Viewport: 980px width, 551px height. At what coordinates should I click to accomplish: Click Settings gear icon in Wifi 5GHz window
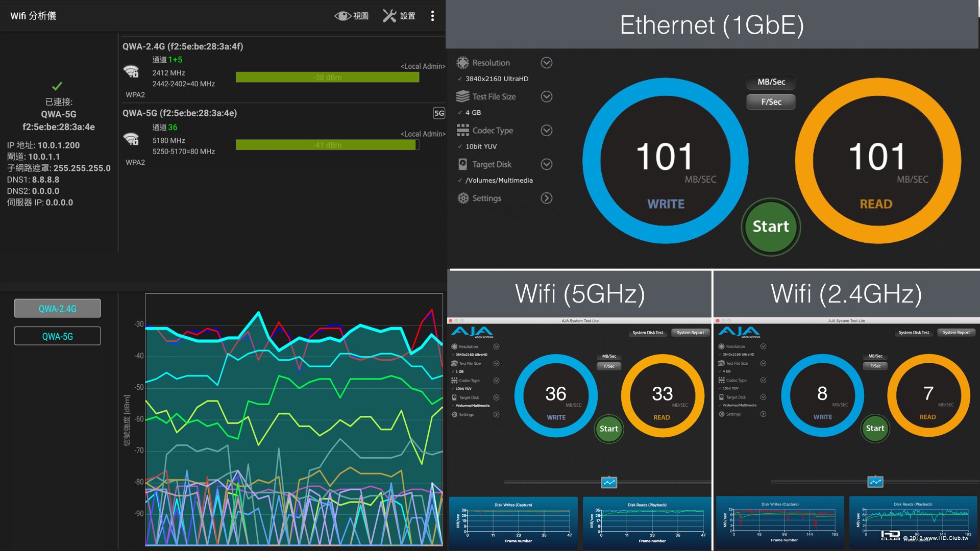click(x=454, y=414)
